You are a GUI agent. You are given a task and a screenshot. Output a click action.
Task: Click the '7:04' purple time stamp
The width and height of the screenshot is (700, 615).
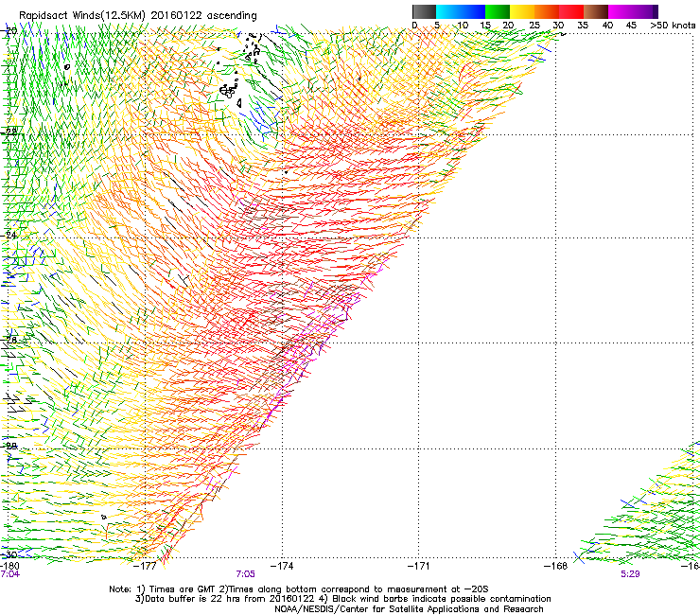pyautogui.click(x=9, y=574)
